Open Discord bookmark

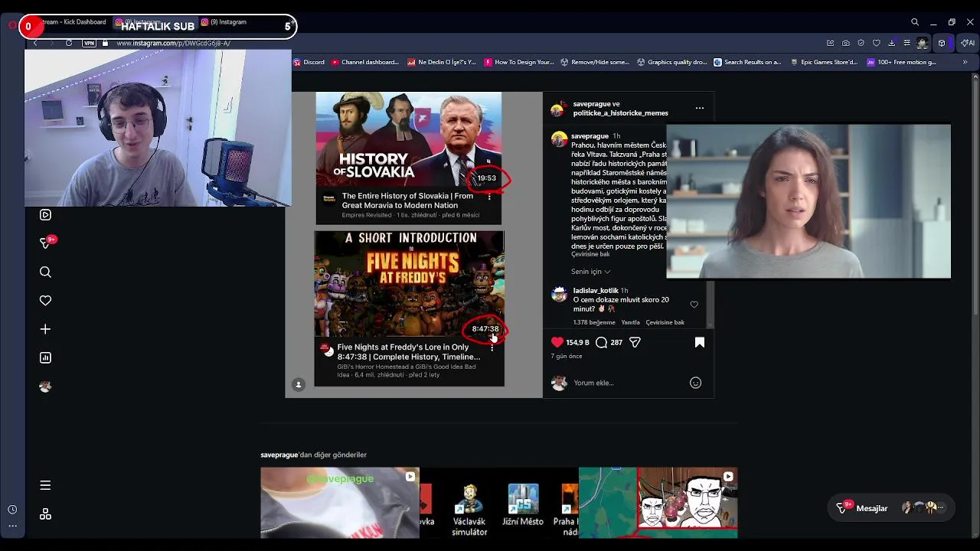click(309, 62)
